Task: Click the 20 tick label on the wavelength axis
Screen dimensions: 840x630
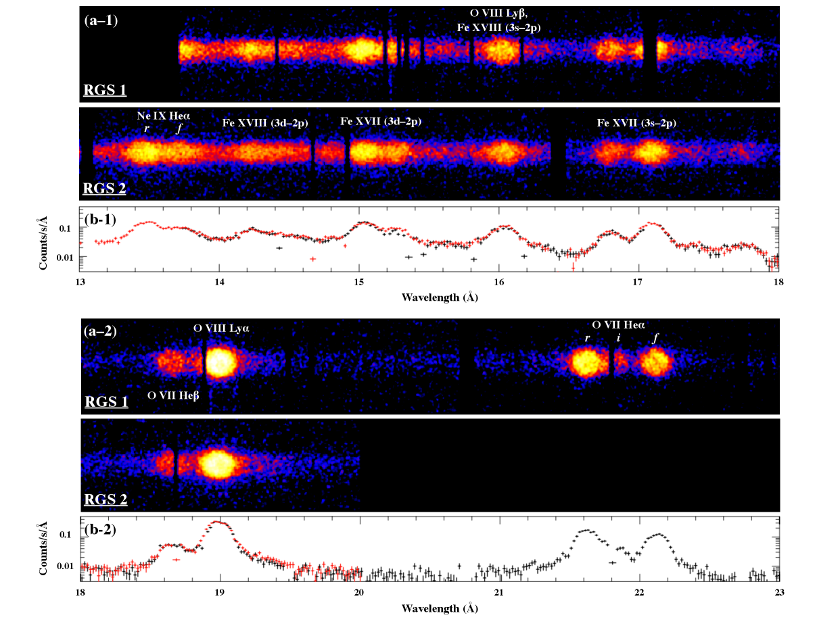Action: pyautogui.click(x=359, y=591)
